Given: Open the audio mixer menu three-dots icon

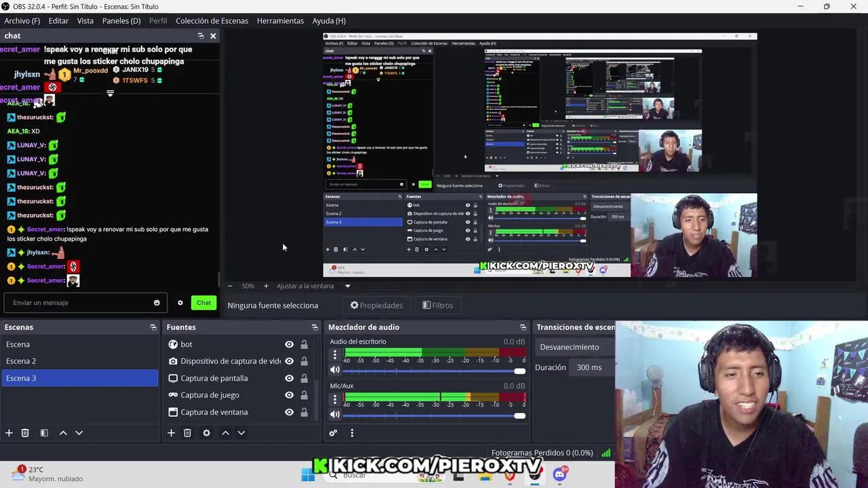Looking at the screenshot, I should point(352,433).
